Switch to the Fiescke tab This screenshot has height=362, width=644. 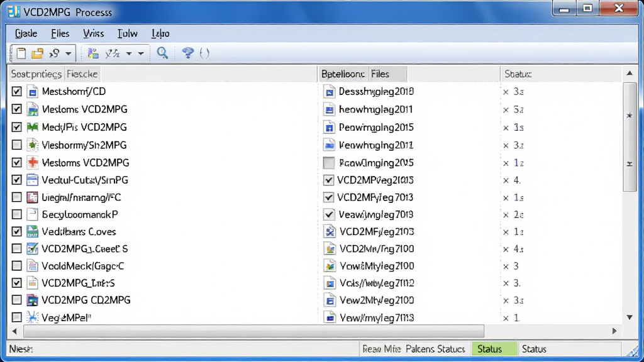point(82,74)
